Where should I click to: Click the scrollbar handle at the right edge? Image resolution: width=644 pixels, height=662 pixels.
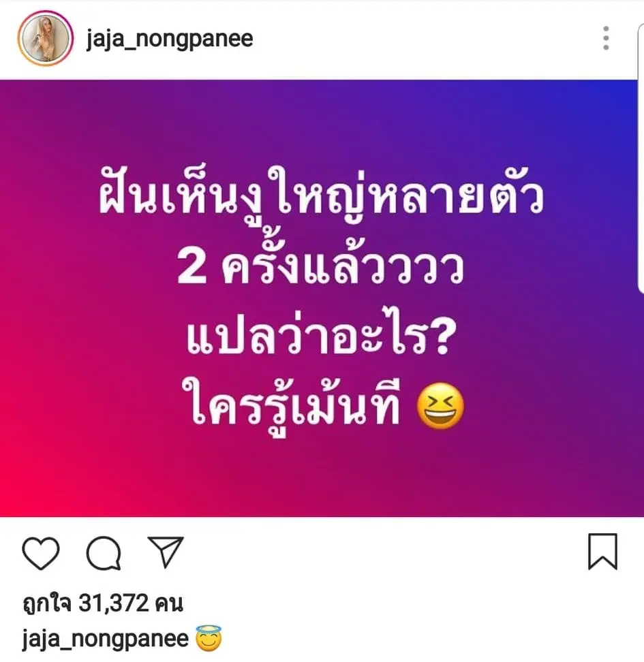coord(640,158)
